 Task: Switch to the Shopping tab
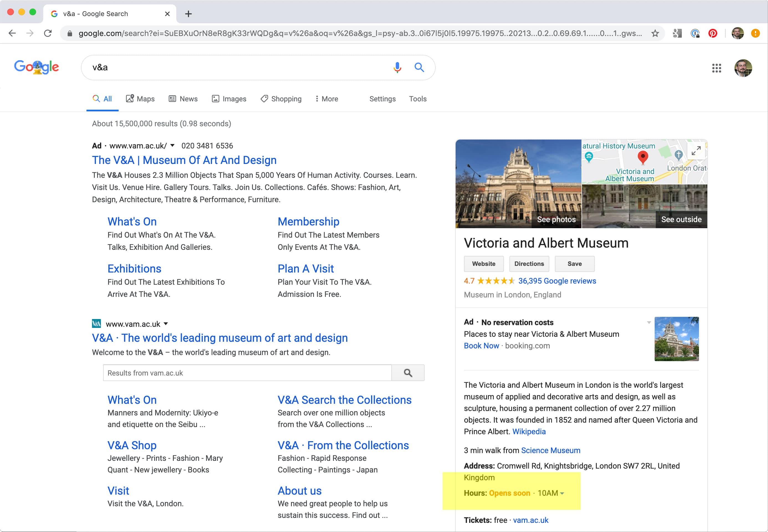pos(281,99)
